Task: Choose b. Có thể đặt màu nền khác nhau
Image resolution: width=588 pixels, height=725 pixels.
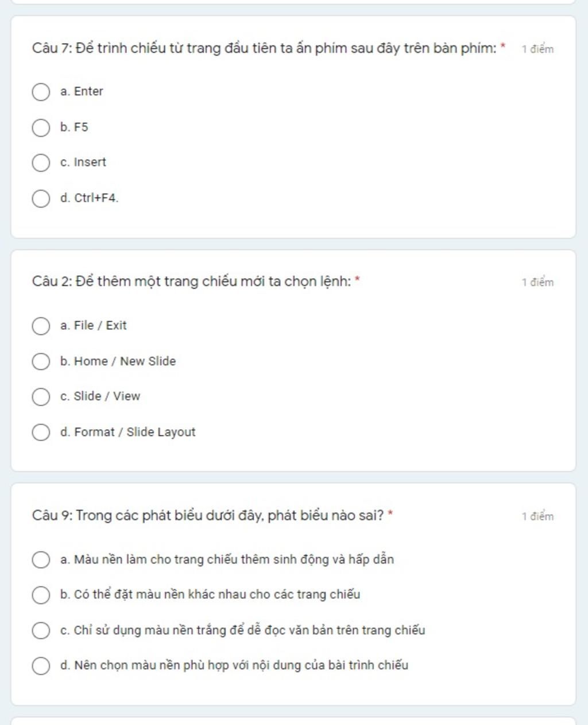Action: click(x=41, y=595)
